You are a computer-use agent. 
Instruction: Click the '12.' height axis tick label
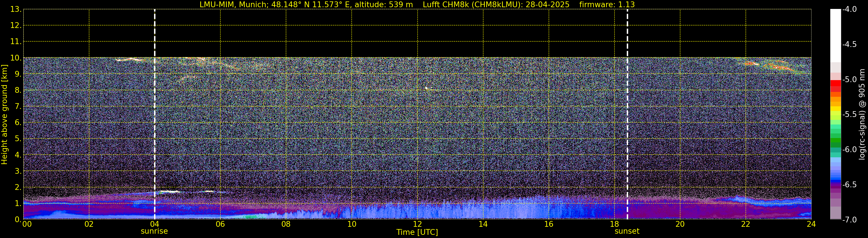[16, 25]
